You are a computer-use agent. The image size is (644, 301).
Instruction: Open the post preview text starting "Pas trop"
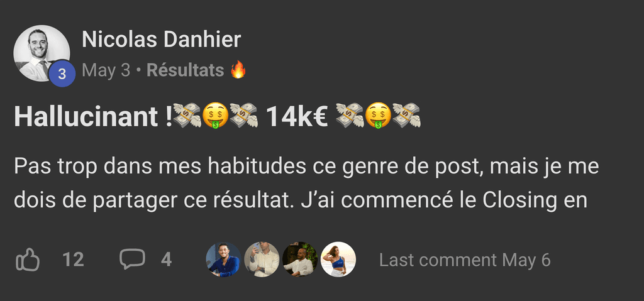(x=306, y=183)
